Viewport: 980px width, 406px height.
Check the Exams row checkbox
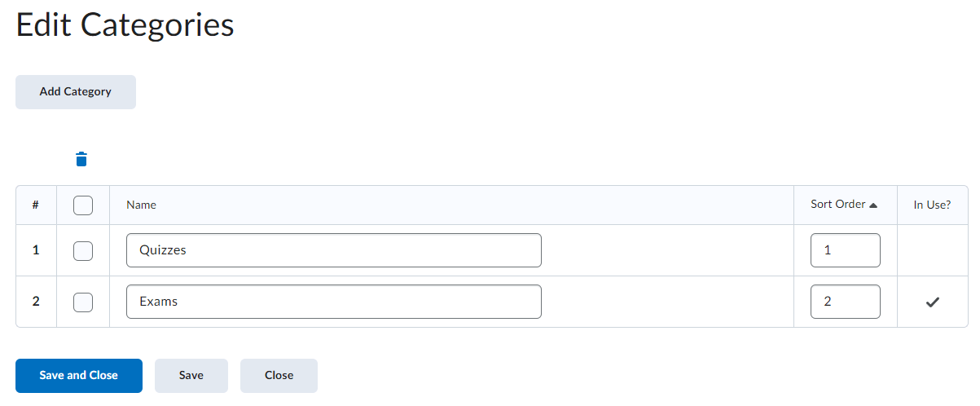pyautogui.click(x=83, y=302)
